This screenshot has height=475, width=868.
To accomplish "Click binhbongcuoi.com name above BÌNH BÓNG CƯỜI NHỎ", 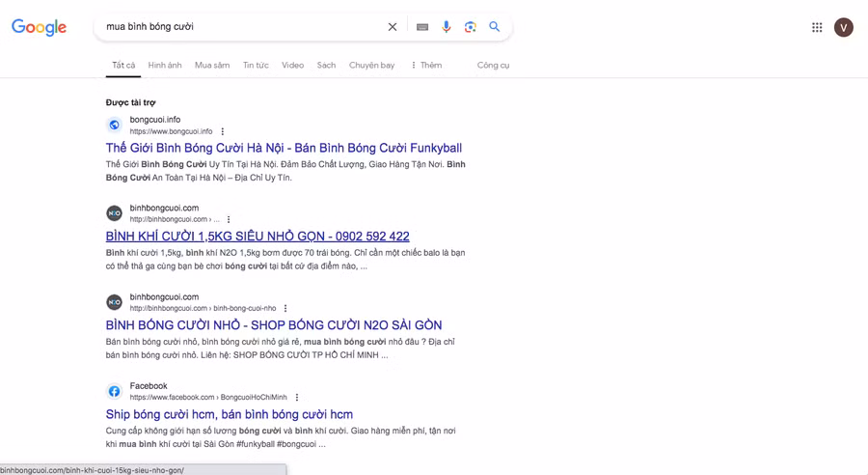I will (164, 297).
